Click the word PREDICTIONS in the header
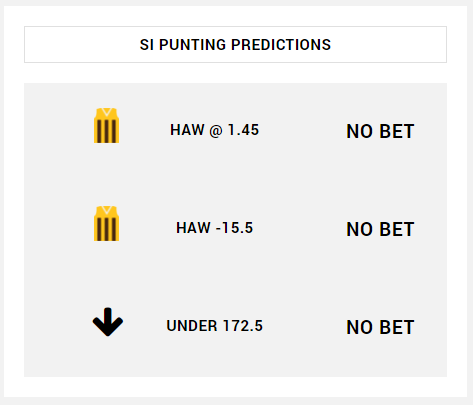The width and height of the screenshot is (473, 405). pyautogui.click(x=281, y=44)
